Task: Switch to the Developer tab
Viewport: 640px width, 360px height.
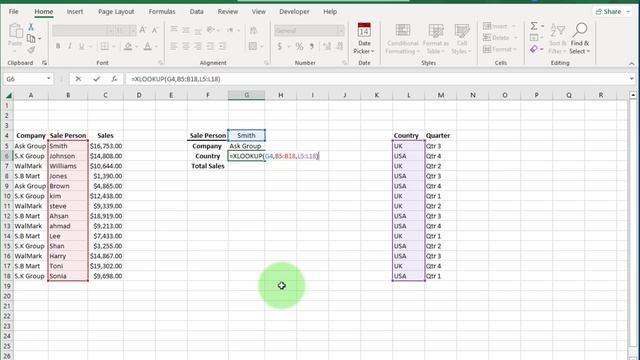Action: (294, 11)
